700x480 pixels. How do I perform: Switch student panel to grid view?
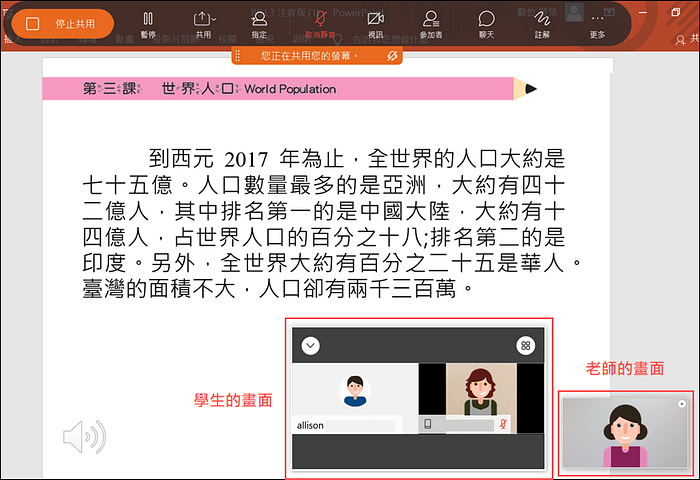pos(525,346)
